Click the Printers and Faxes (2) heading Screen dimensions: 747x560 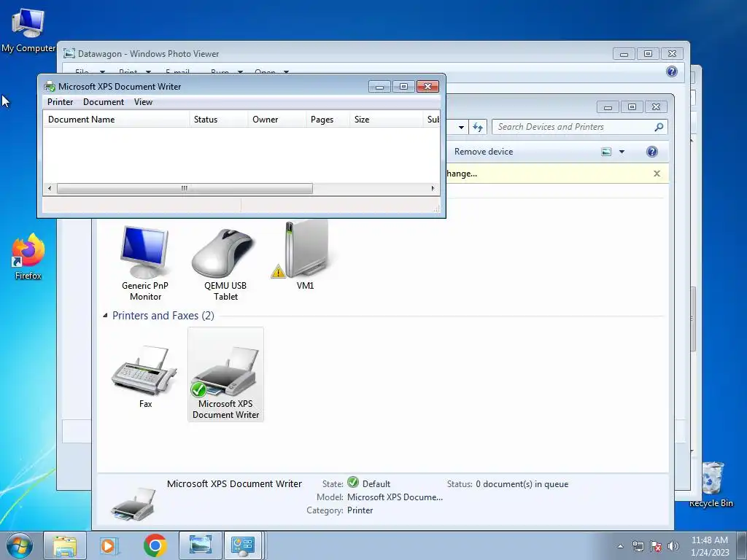(x=163, y=315)
